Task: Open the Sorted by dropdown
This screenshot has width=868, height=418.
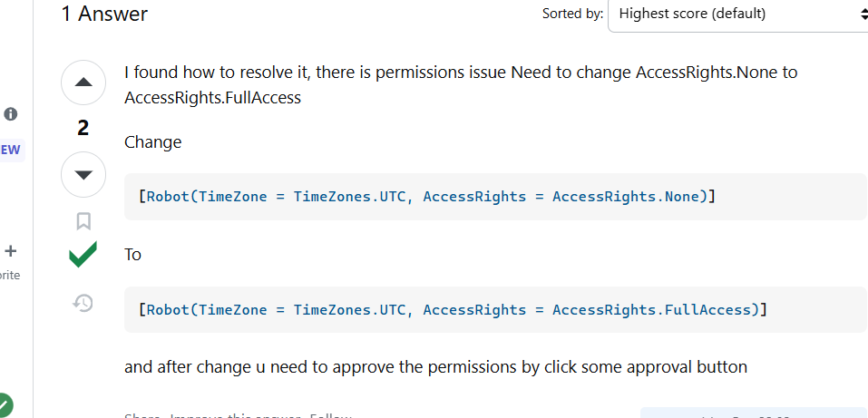Action: 738,14
